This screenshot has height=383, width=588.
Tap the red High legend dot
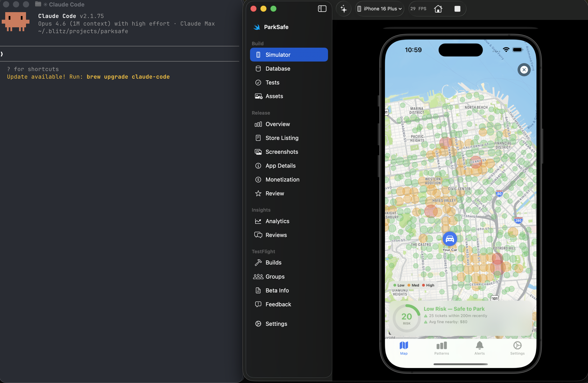point(423,285)
